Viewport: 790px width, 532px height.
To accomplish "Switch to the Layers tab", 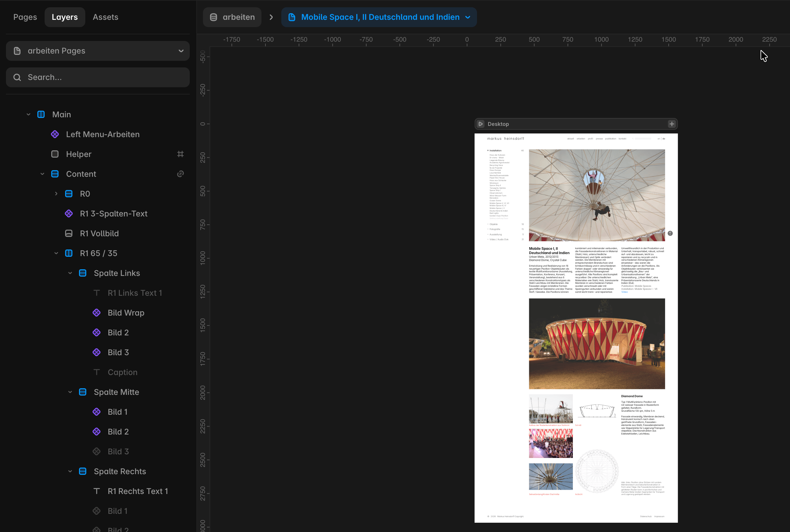I will [64, 17].
